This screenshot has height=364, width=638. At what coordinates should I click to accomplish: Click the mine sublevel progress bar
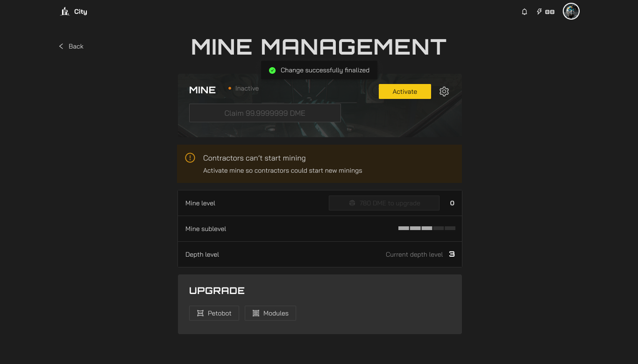click(x=426, y=228)
